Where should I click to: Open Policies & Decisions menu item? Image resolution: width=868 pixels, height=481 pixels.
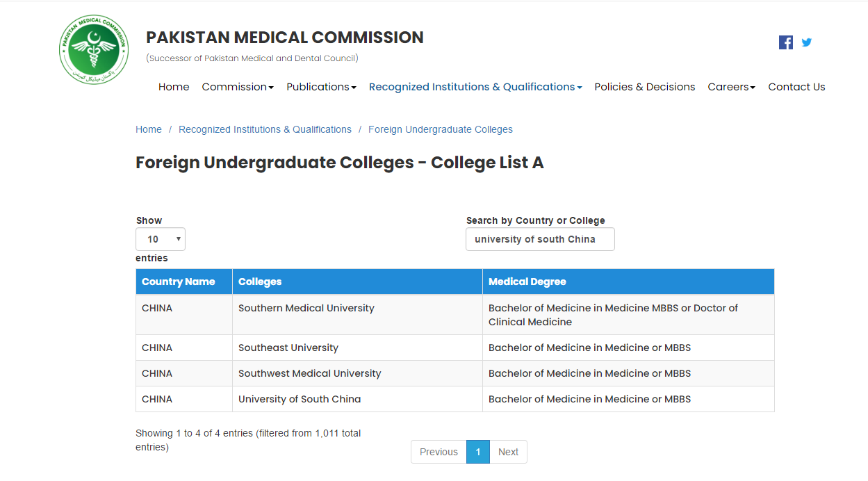point(645,87)
